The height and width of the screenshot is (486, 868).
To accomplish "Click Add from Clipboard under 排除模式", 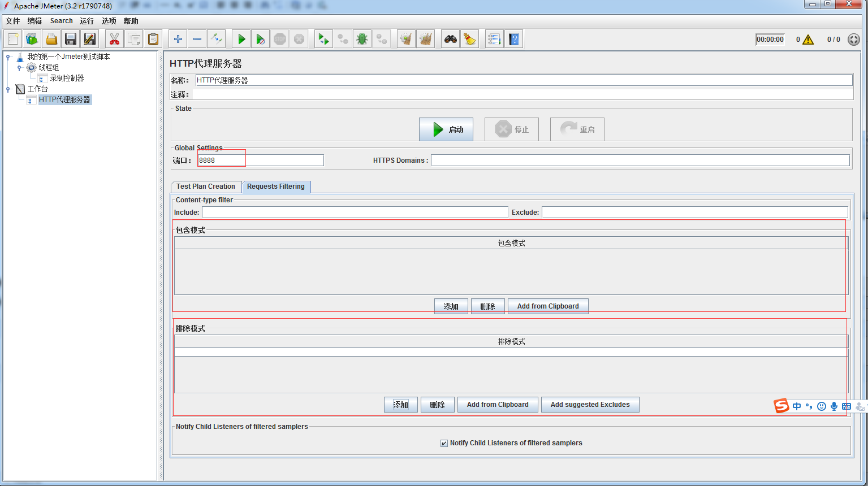I will click(x=498, y=405).
